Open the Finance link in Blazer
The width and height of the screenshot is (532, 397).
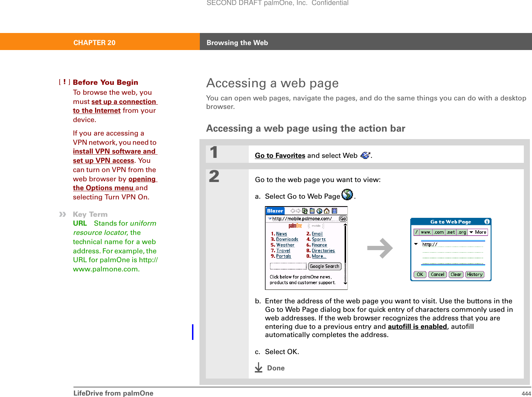[x=319, y=245]
